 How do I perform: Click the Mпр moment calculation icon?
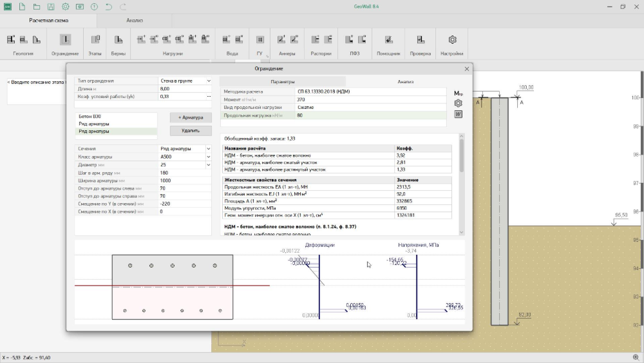tap(459, 93)
